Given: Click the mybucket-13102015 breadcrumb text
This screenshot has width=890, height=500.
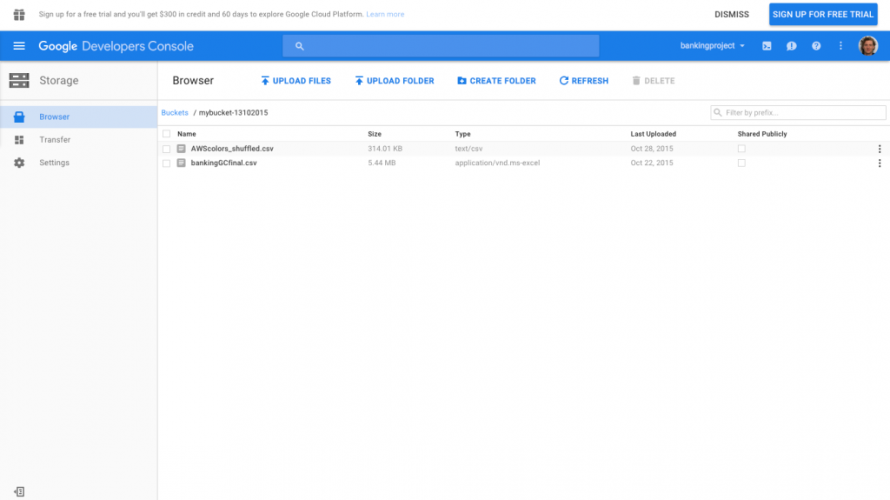Looking at the screenshot, I should click(x=233, y=112).
